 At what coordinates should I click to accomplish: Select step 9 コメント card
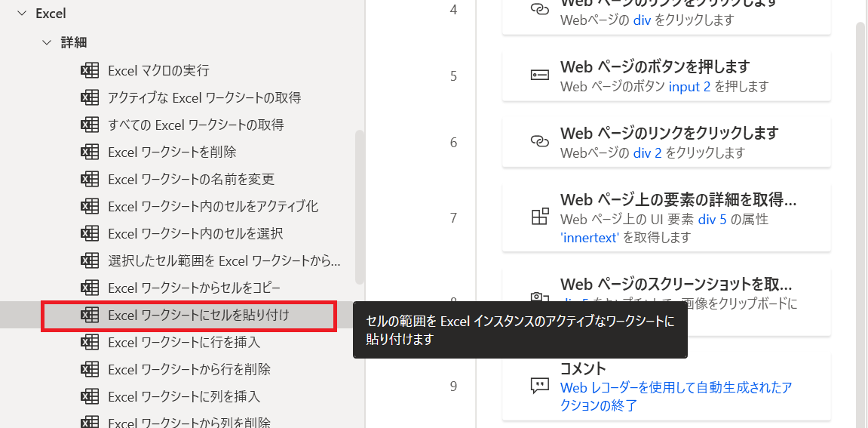coord(667,386)
